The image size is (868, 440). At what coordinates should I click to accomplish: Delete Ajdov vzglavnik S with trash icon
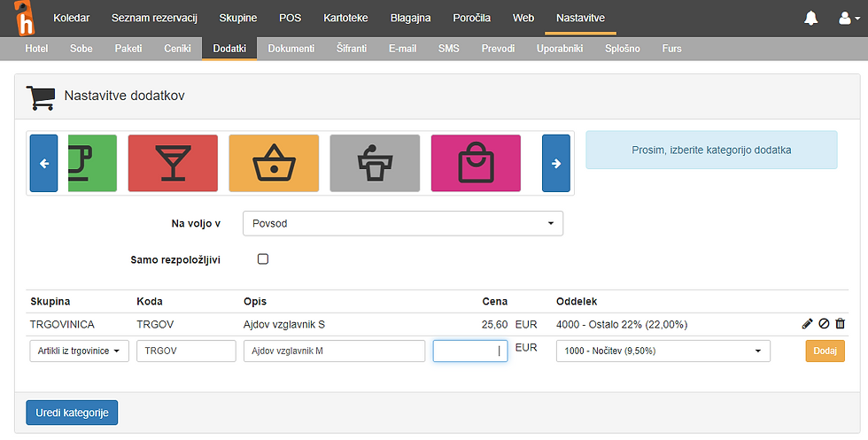(841, 324)
